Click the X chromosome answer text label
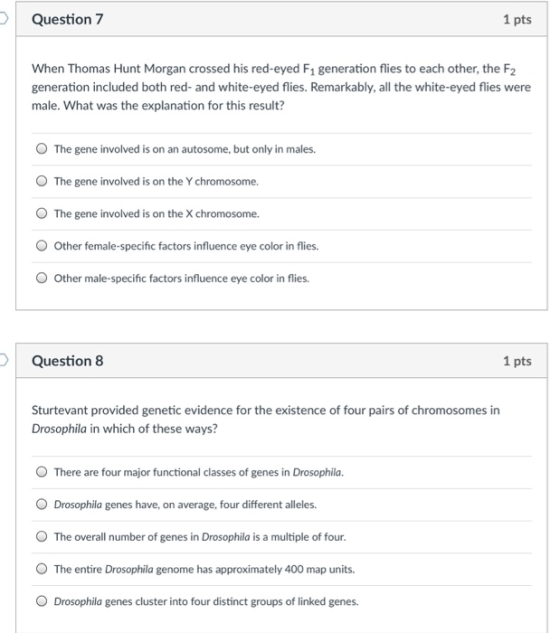 click(x=157, y=214)
